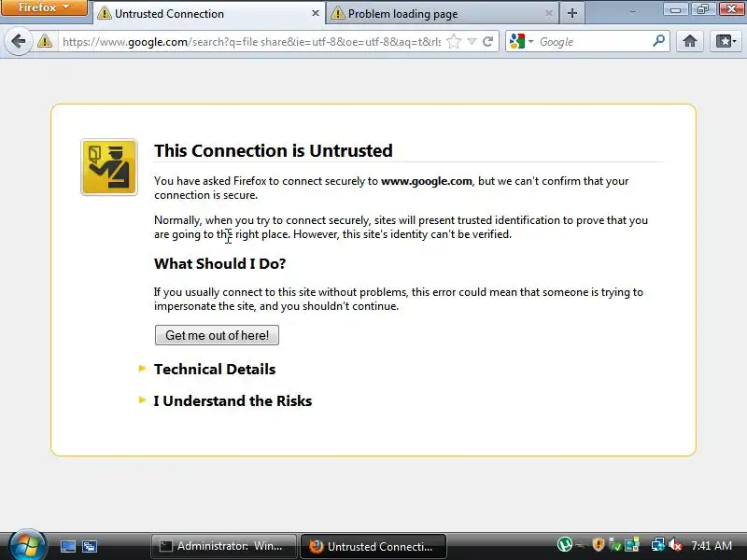
Task: Go back with the back arrow
Action: point(18,41)
